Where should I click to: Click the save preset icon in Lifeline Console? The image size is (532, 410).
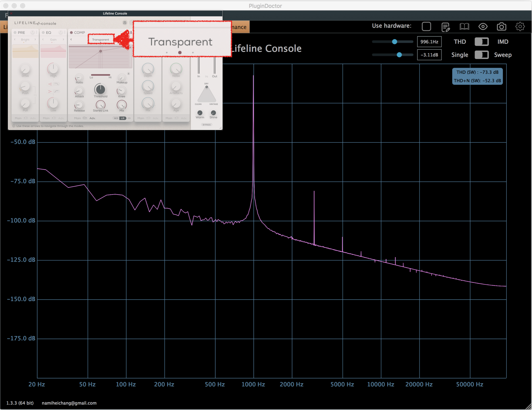coord(125,23)
